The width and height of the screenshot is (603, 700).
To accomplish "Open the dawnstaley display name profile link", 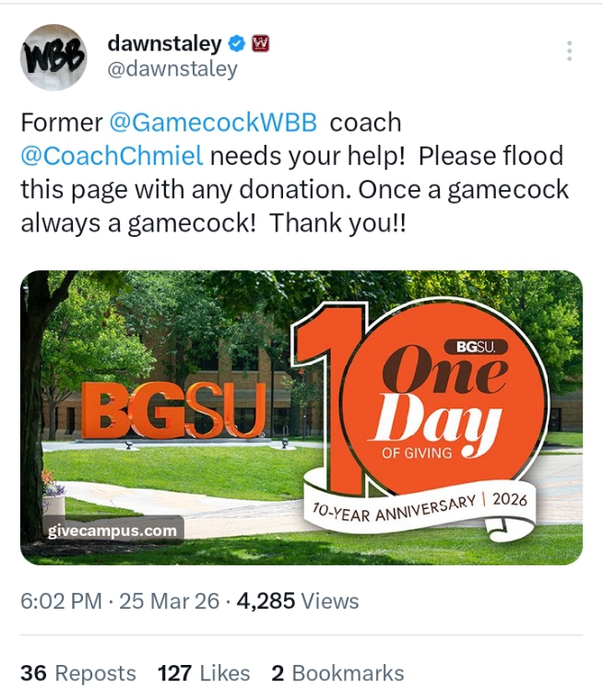I will tap(164, 43).
